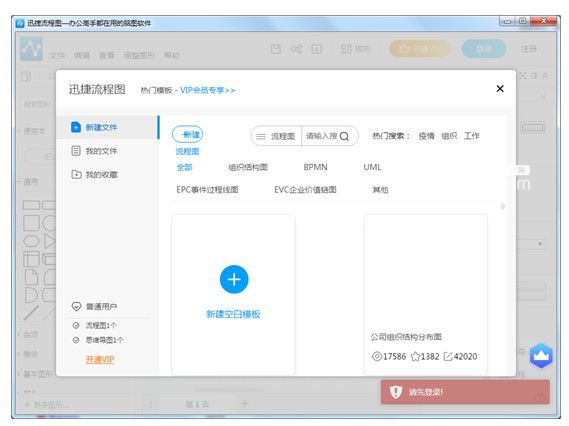The image size is (569, 426).
Task: Select the EPC事件过程线图 filter
Action: (x=207, y=190)
